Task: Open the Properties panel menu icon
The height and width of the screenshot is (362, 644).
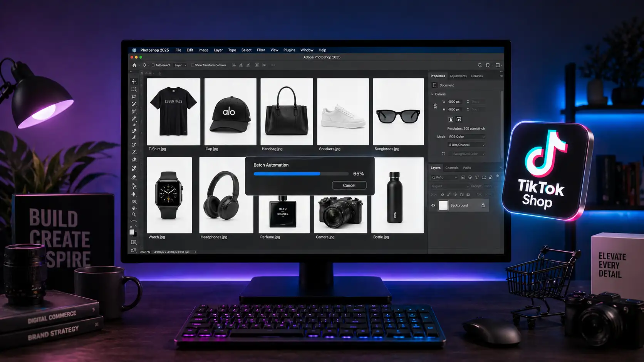Action: click(501, 76)
